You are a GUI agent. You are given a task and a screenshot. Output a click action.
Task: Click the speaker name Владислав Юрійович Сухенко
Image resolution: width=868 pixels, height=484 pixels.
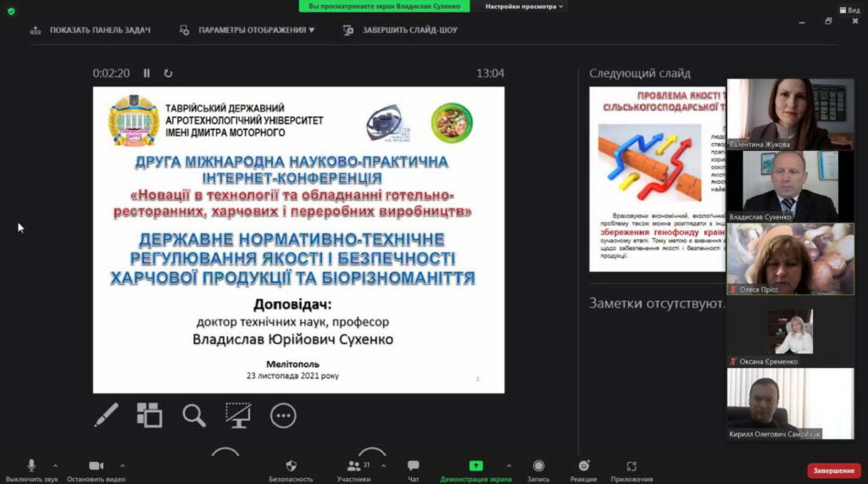coord(292,339)
